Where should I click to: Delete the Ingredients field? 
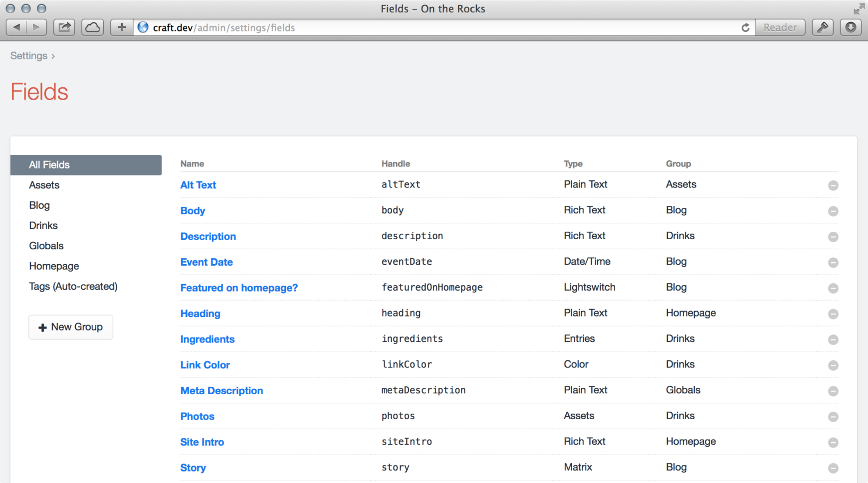coord(833,340)
